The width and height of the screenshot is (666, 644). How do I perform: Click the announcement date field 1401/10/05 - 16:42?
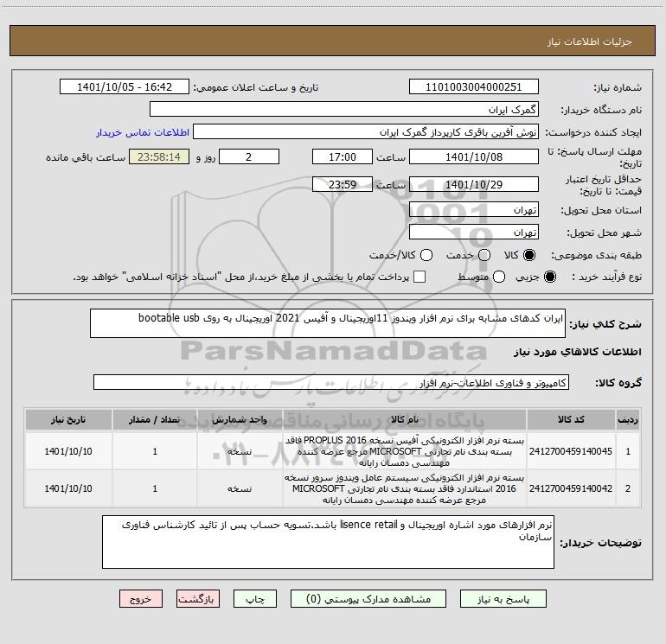125,86
